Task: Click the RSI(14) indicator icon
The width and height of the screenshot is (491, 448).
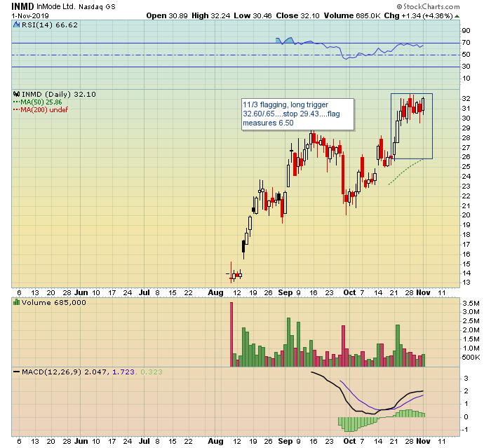Action: (16, 25)
